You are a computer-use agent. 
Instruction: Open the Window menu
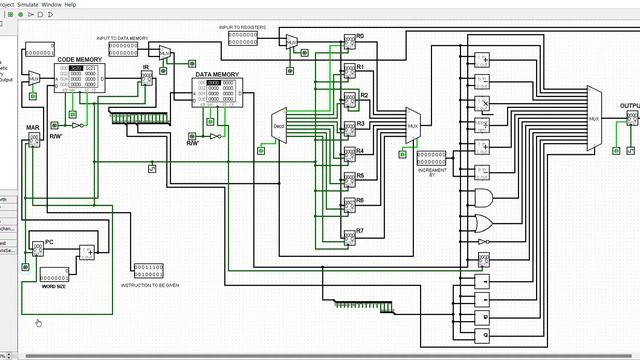tap(51, 4)
